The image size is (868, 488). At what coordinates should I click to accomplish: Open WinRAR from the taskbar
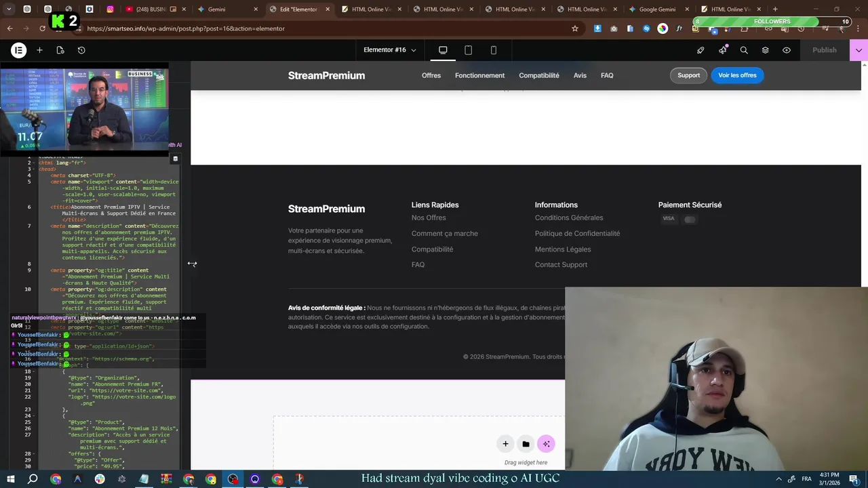coord(166,479)
